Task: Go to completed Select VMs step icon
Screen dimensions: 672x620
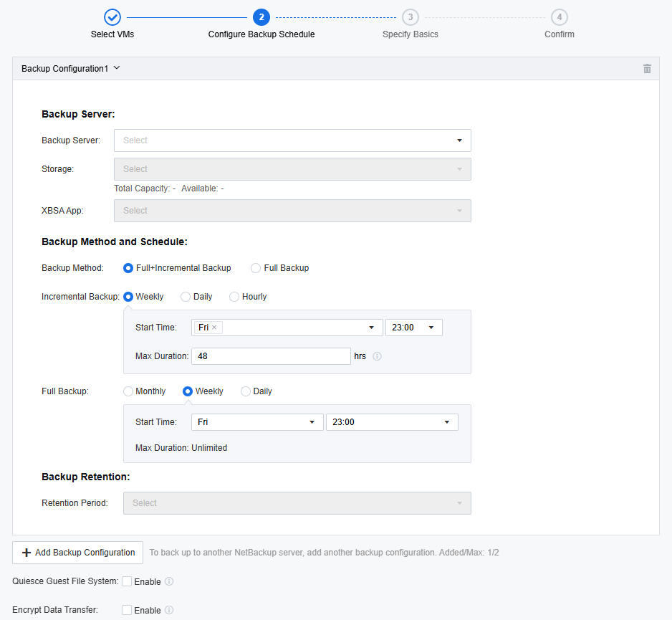Action: [112, 17]
